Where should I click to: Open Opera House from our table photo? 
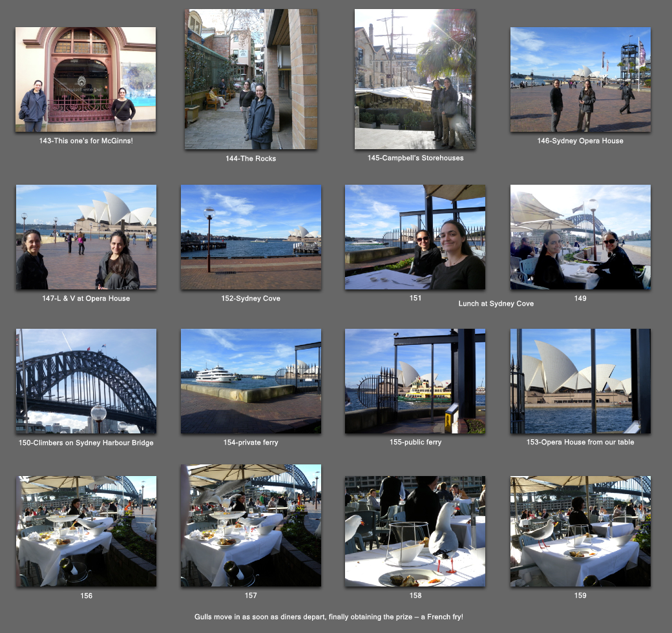pos(580,381)
